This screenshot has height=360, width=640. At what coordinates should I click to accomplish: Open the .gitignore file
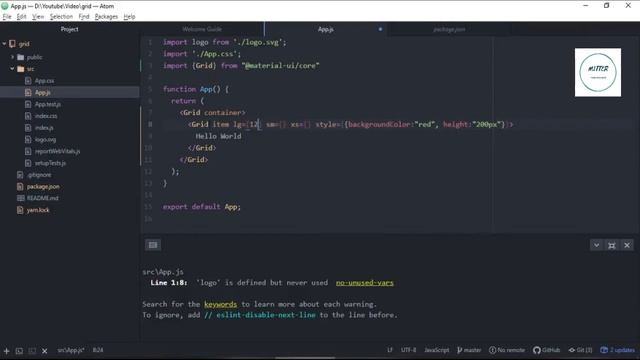pos(39,175)
